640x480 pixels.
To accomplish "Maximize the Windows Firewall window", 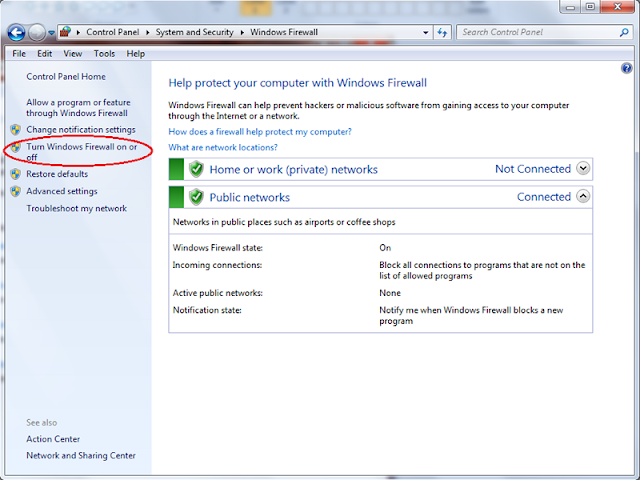I will (590, 7).
